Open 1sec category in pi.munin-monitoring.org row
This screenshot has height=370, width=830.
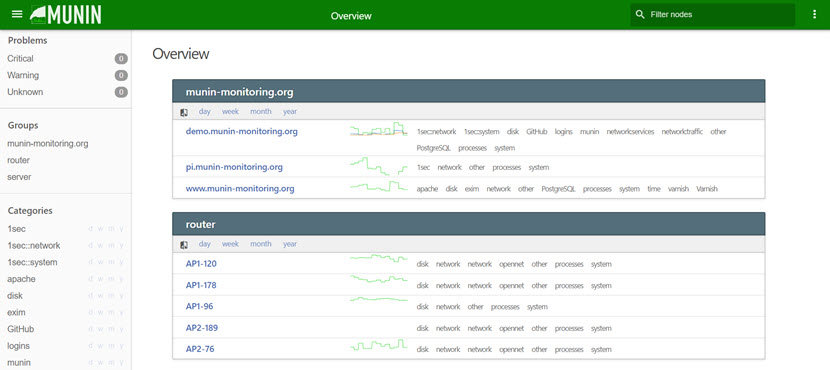pos(423,167)
